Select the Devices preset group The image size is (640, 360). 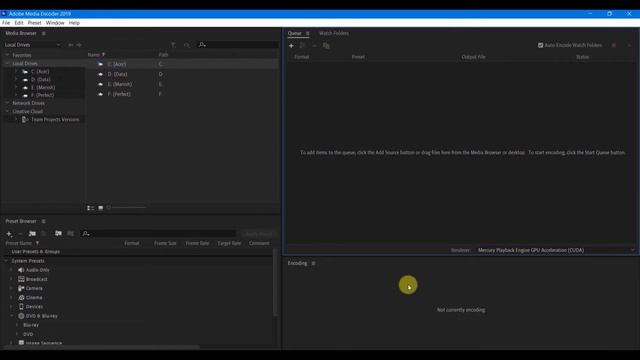pyautogui.click(x=34, y=307)
